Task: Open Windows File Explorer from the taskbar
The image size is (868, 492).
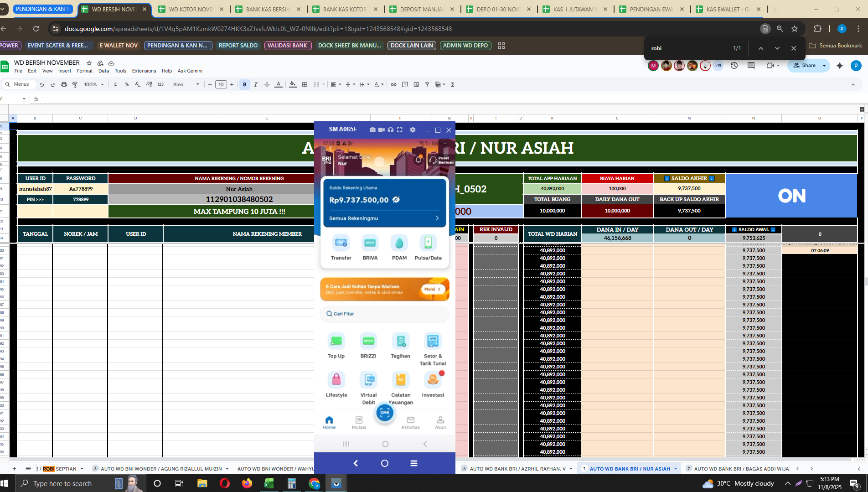Action: point(202,483)
